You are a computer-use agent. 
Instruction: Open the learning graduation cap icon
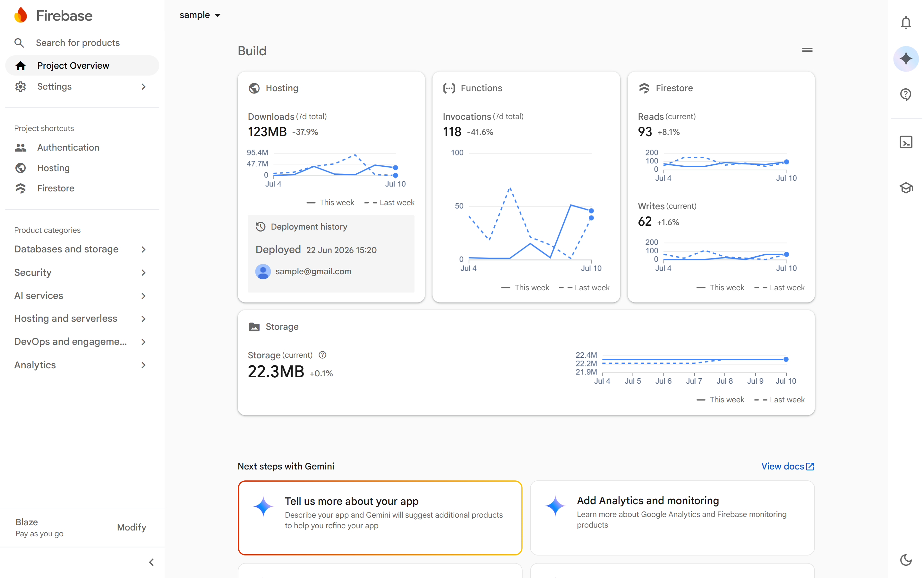[x=906, y=188]
